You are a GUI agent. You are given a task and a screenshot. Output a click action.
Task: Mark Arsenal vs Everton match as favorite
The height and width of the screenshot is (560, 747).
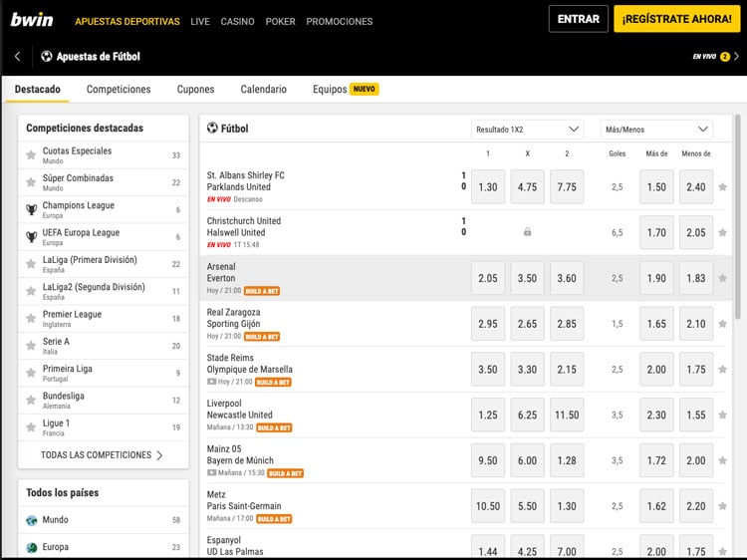pos(723,278)
